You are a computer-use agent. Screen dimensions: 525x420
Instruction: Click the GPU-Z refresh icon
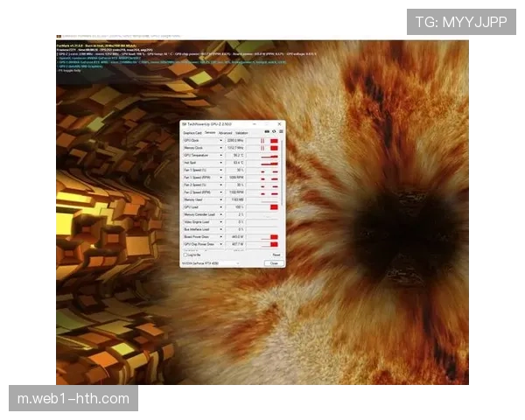273,133
